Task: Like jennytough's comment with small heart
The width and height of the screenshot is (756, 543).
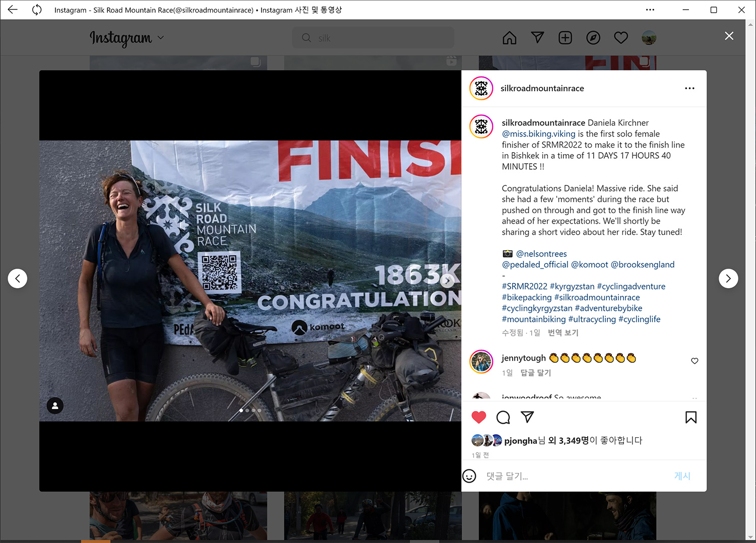Action: [x=695, y=361]
